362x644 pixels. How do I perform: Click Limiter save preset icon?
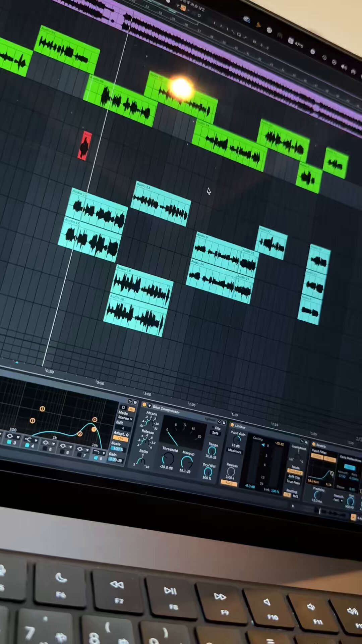pos(306,442)
